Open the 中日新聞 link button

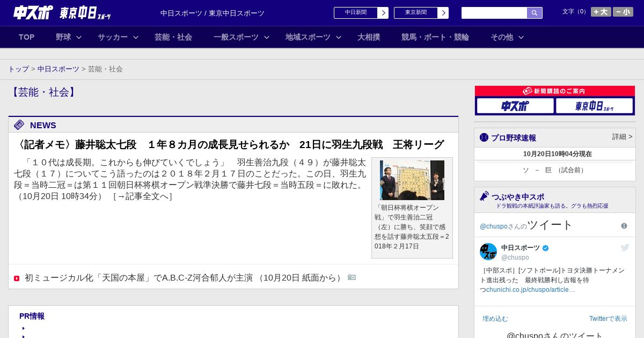pos(356,13)
